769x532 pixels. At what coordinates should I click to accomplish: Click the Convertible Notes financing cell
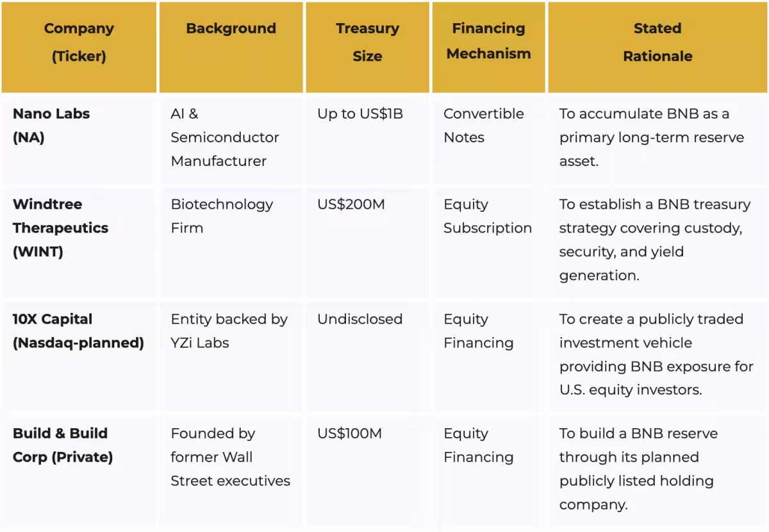tap(483, 125)
